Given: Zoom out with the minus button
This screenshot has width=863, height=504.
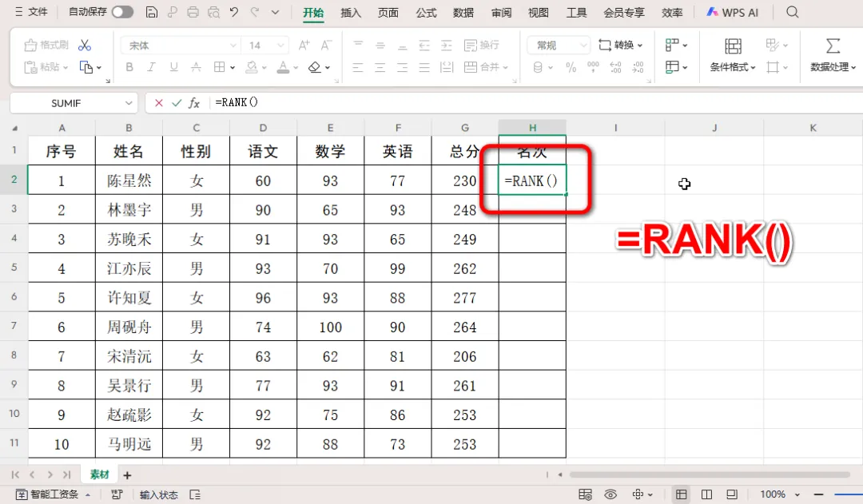Looking at the screenshot, I should click(x=818, y=494).
